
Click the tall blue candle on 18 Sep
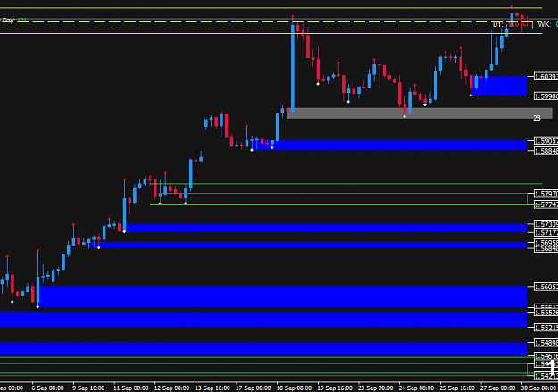pyautogui.click(x=293, y=68)
